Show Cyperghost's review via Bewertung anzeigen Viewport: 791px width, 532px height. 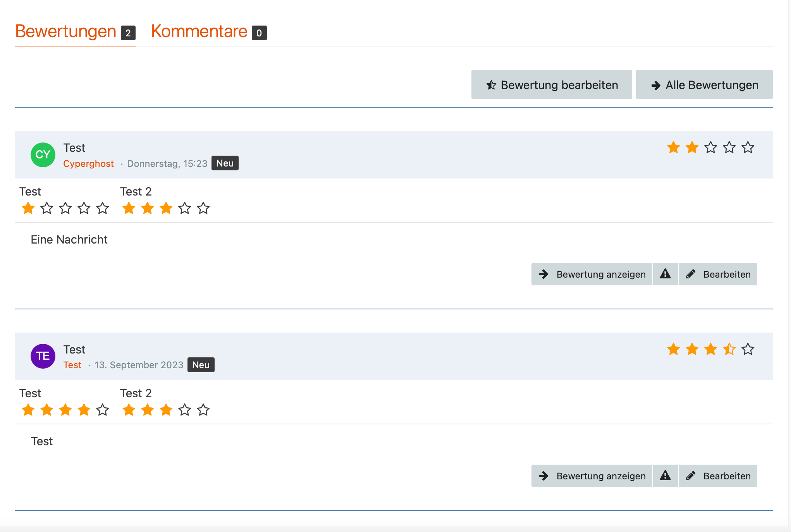(592, 274)
